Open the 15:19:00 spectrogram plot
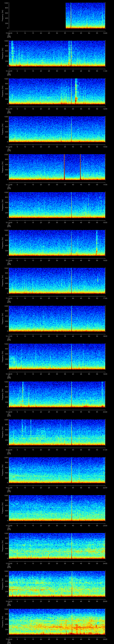 coord(57,394)
